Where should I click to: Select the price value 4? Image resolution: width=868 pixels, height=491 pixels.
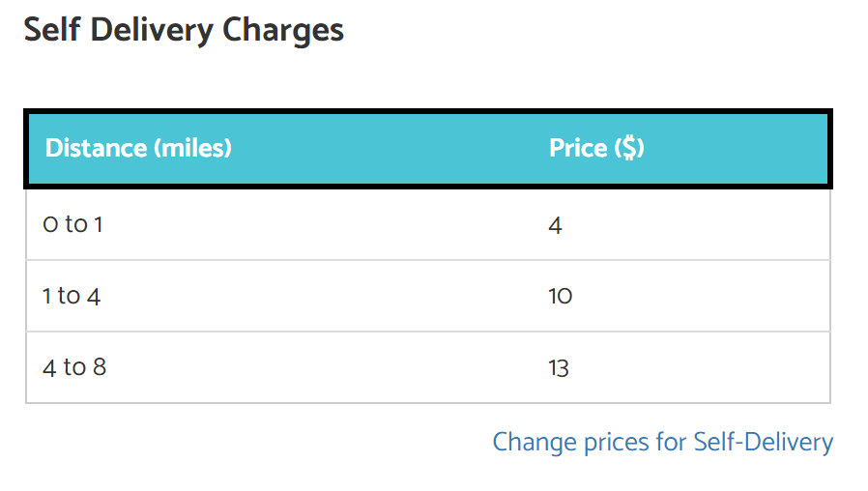(555, 225)
